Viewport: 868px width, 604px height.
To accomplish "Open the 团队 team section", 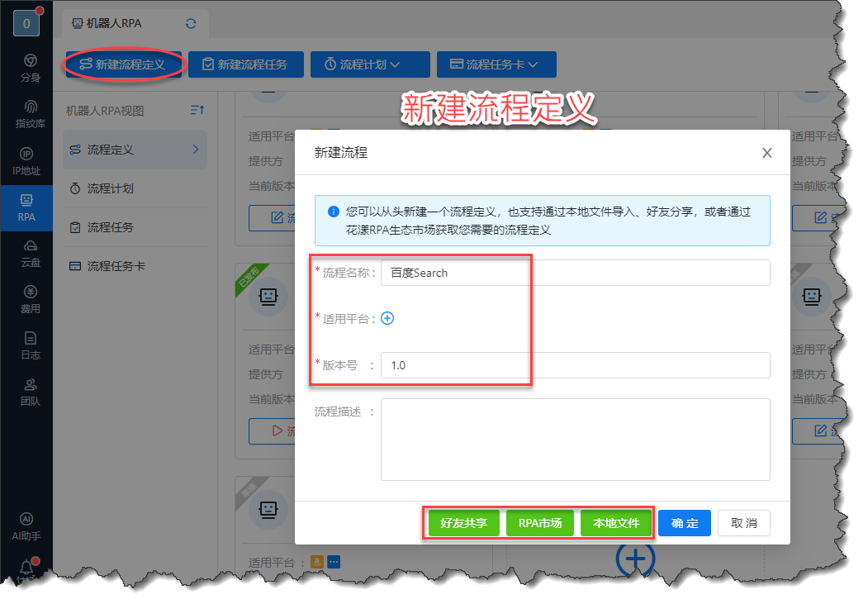I will (x=30, y=392).
